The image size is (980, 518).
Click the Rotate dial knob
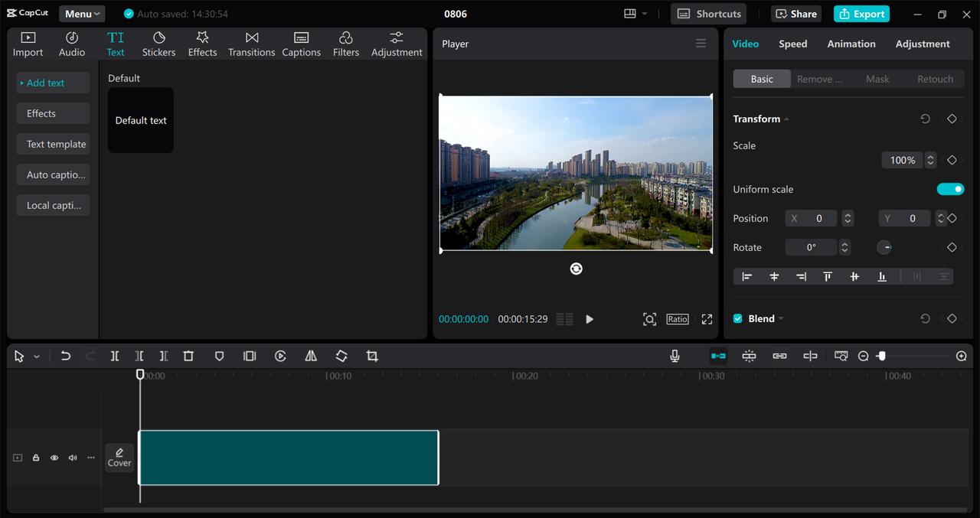884,247
